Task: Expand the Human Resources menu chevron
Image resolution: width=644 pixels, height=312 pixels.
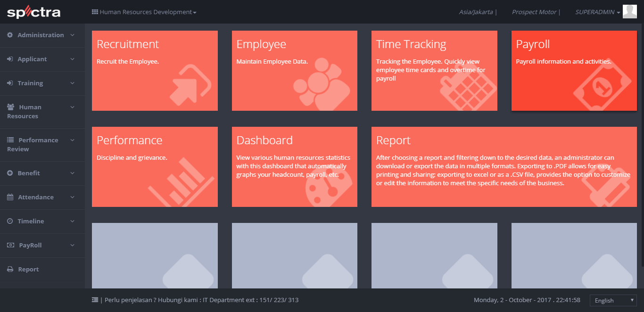Action: 72,107
